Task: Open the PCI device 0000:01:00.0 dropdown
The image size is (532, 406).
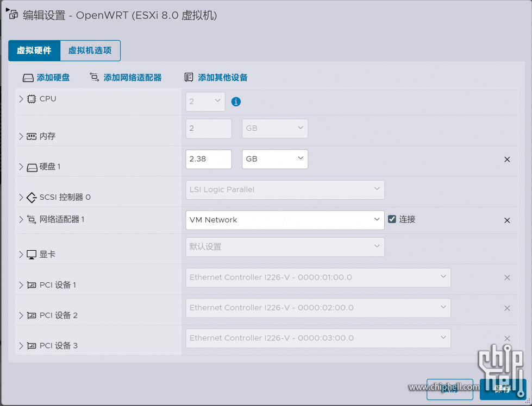Action: click(x=318, y=277)
